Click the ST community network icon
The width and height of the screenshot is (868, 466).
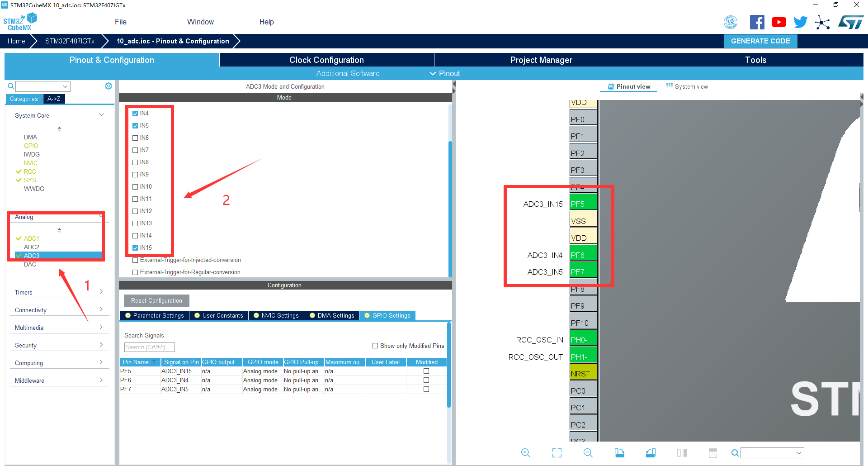(822, 22)
